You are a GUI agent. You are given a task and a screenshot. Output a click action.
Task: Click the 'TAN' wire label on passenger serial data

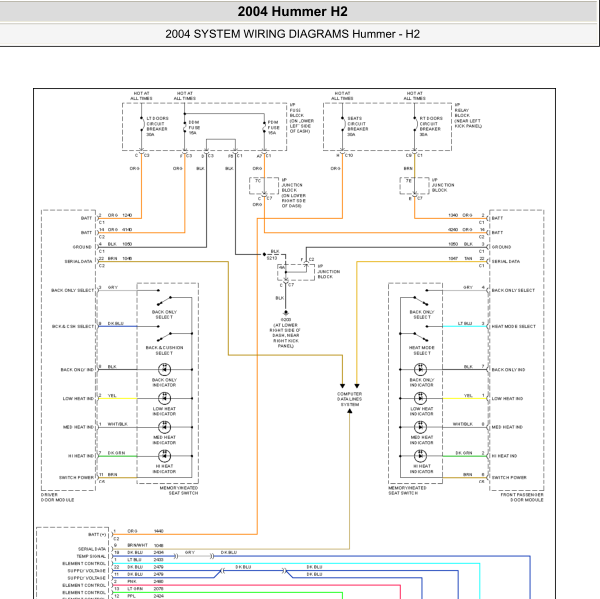[468, 258]
